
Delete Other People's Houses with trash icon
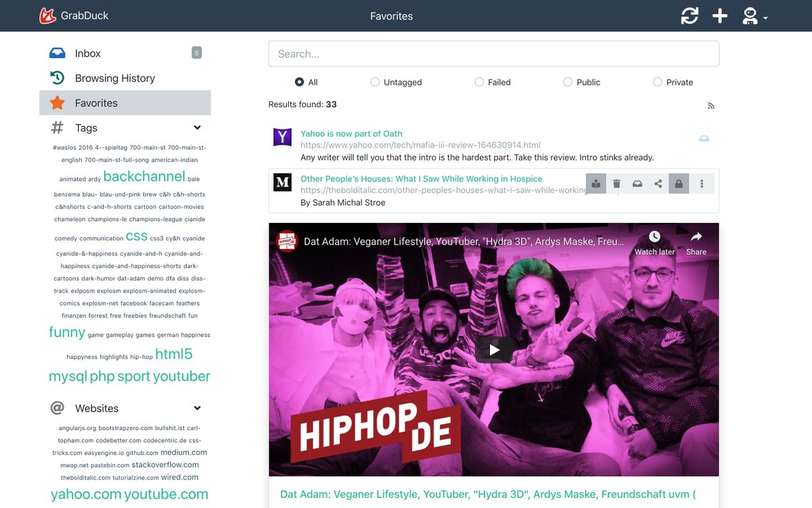pos(616,184)
